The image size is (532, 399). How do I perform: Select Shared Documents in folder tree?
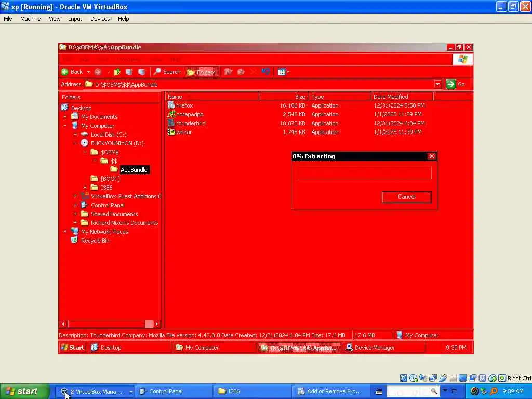coord(114,214)
